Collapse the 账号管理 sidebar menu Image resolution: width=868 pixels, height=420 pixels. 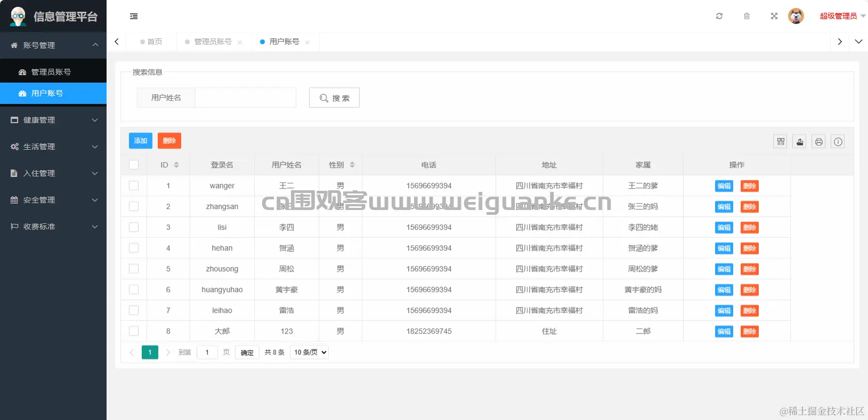pos(53,45)
